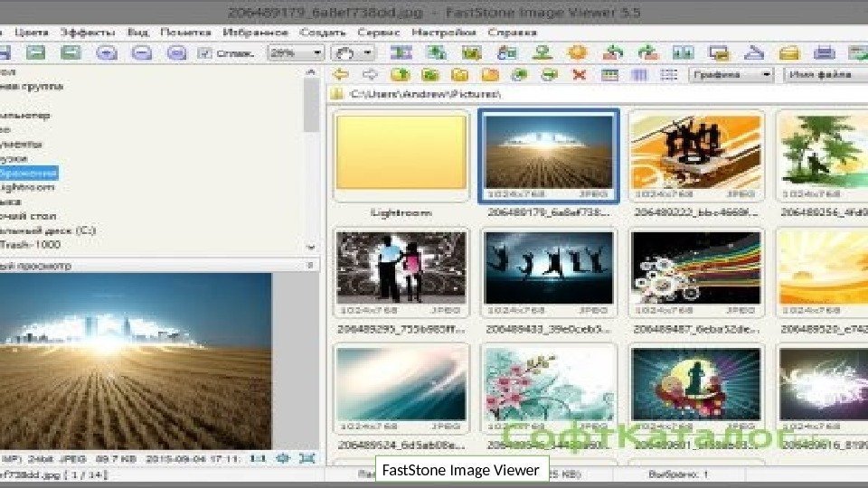
Task: Click the Zoom Out magnifier icon
Action: [142, 53]
